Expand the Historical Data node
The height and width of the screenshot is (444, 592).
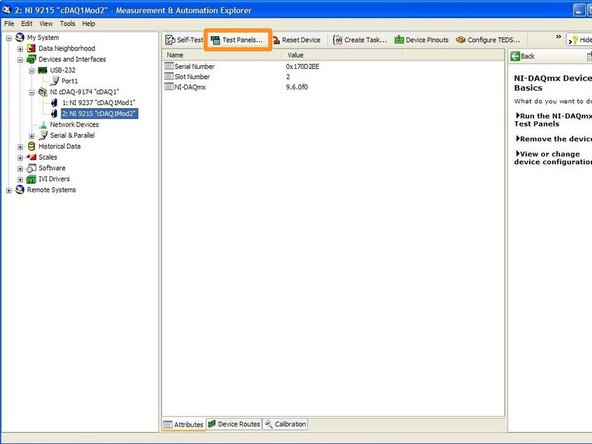[x=20, y=146]
